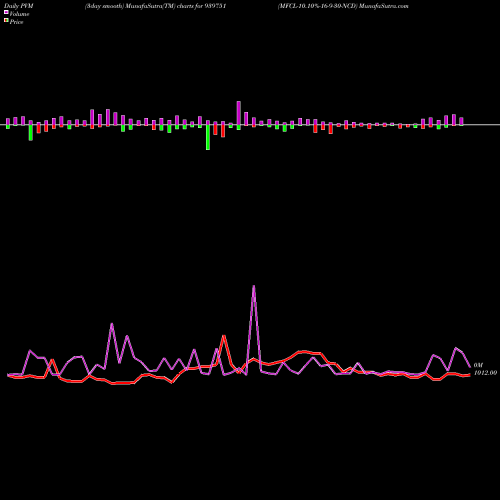
Task: Click the '0M' volume value label
Action: pos(478,365)
